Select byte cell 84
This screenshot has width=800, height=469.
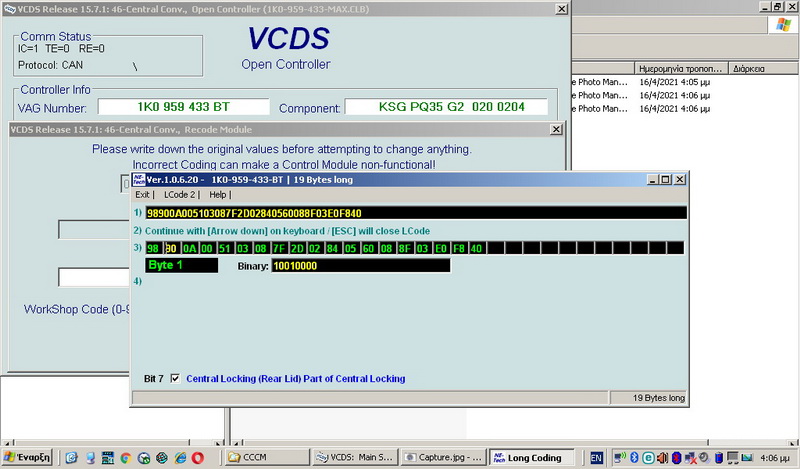point(333,248)
